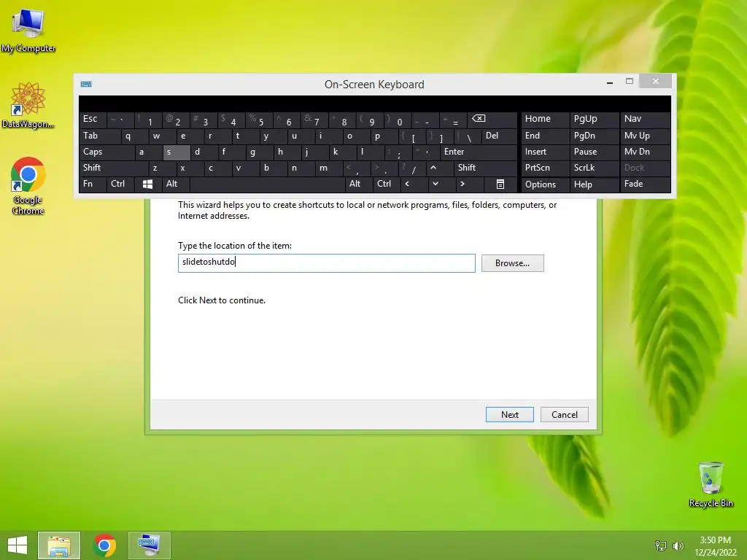Image resolution: width=747 pixels, height=560 pixels.
Task: Click the Backspace key icon
Action: tap(493, 120)
